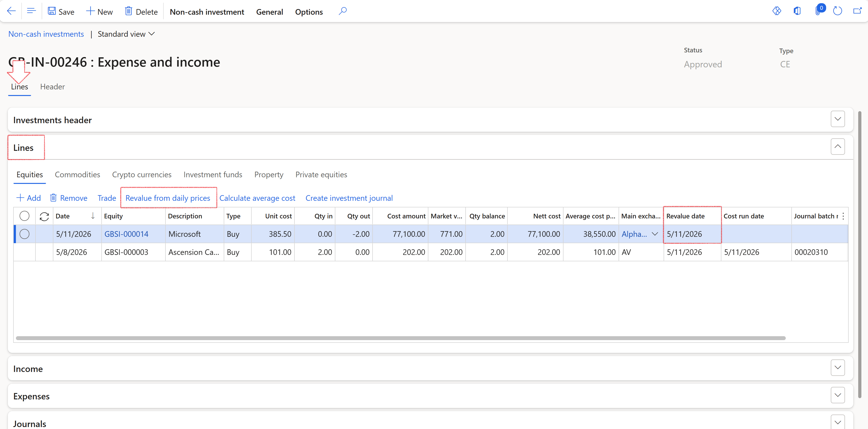Click the Unit cost column header
The image size is (868, 429).
(x=273, y=216)
